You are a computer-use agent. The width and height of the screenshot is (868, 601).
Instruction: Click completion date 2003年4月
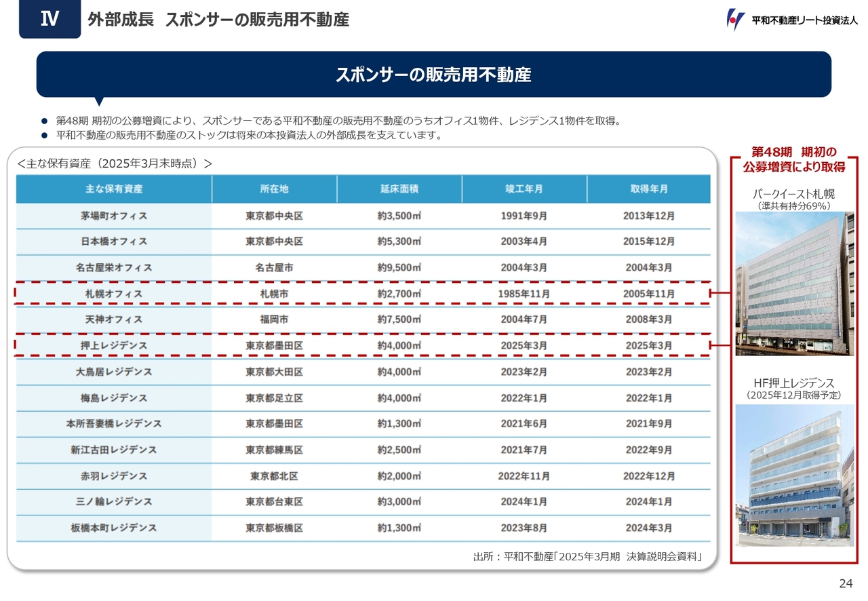tap(524, 241)
